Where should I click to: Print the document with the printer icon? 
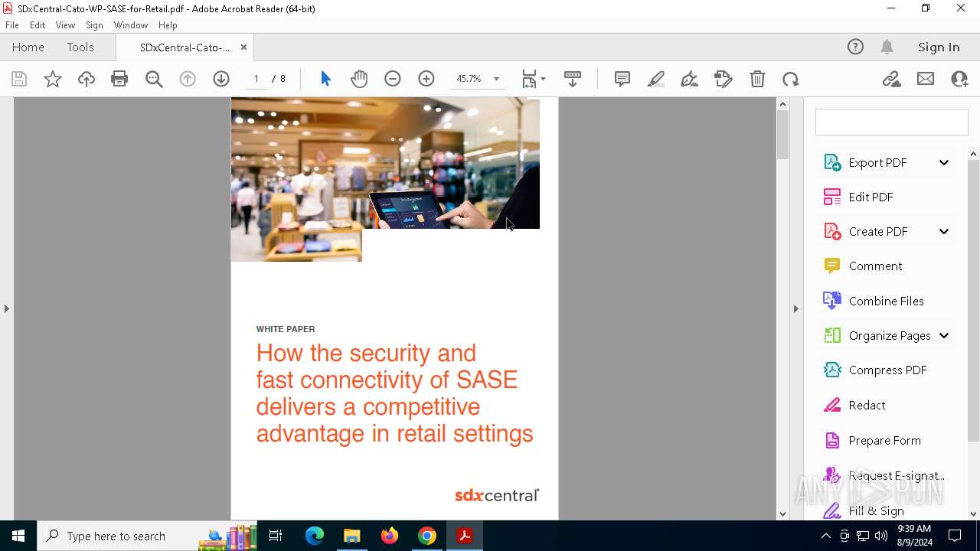pos(119,79)
